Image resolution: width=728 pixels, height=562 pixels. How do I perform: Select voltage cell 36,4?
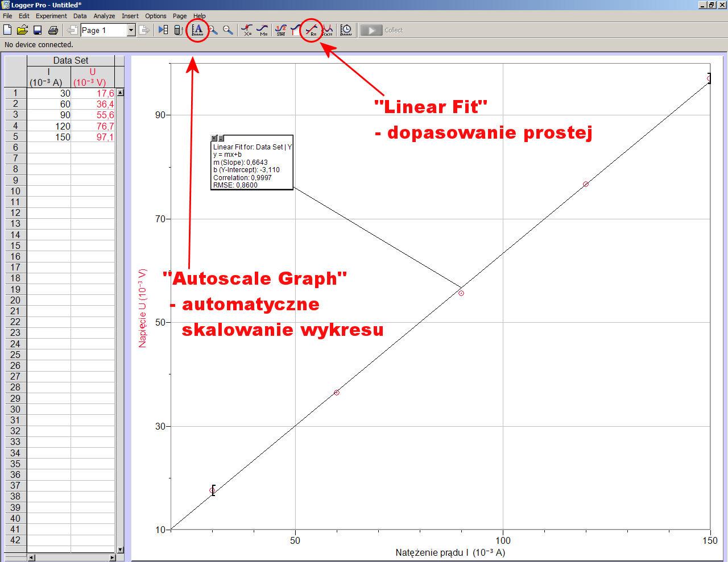coord(93,104)
